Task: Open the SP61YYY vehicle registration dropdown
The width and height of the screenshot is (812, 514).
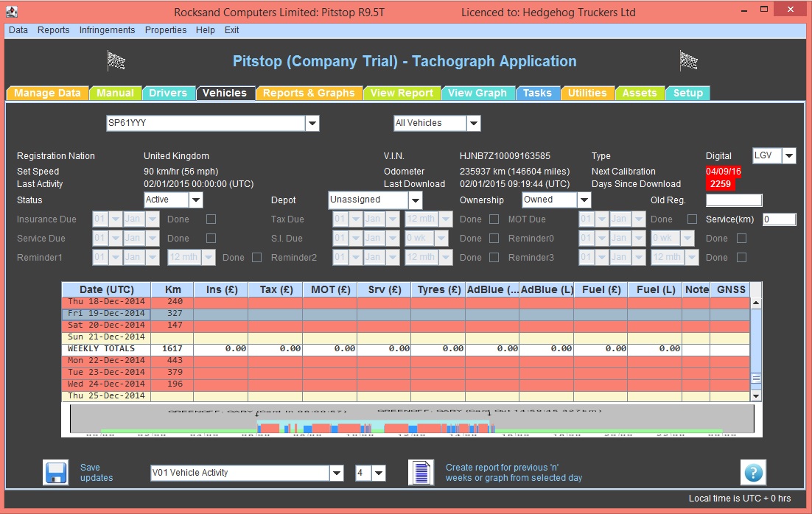Action: 312,123
